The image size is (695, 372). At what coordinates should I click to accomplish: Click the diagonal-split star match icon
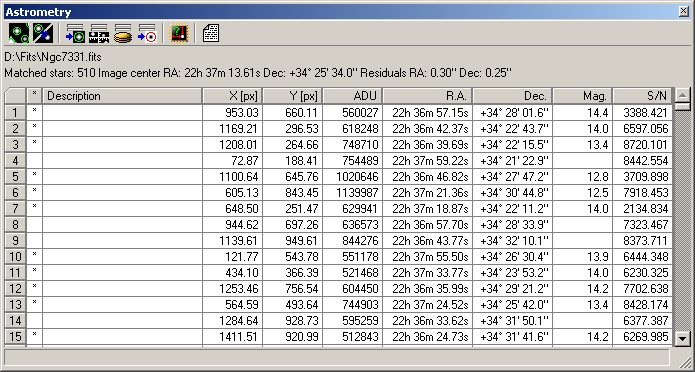[x=43, y=33]
